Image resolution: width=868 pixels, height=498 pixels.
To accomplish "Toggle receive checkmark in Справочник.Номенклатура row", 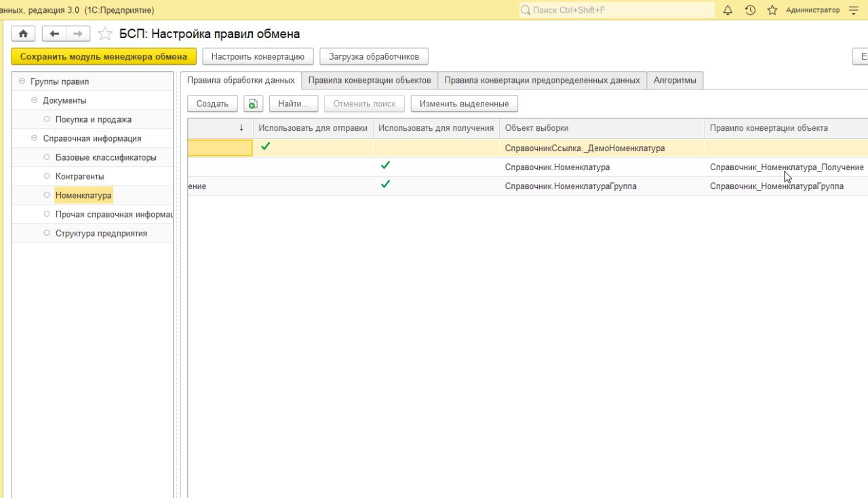I will click(386, 165).
